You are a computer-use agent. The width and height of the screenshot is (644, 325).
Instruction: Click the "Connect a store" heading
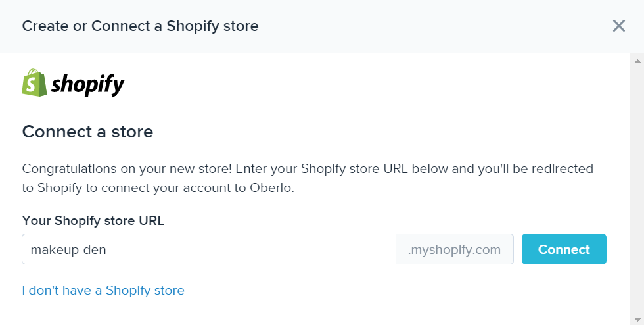[x=87, y=132]
